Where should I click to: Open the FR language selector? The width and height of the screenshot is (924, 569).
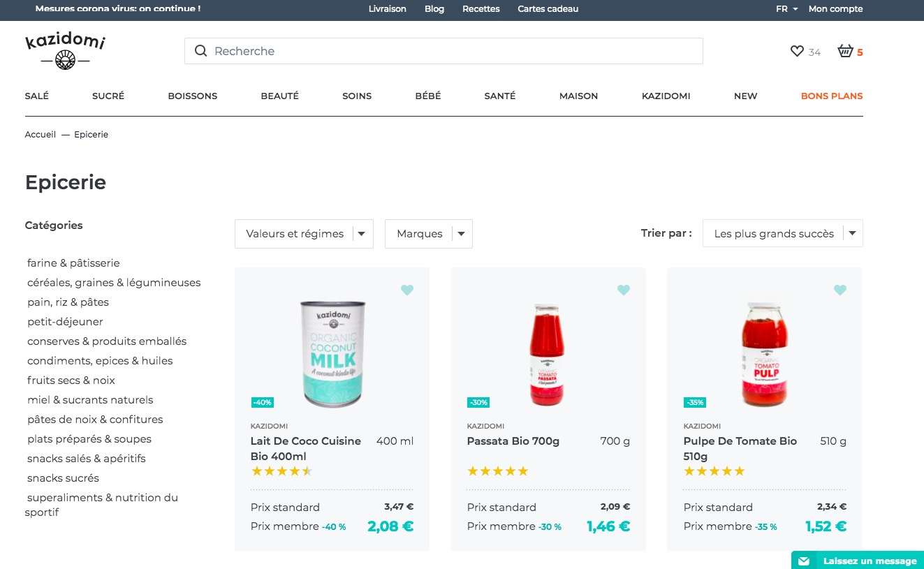coord(786,9)
